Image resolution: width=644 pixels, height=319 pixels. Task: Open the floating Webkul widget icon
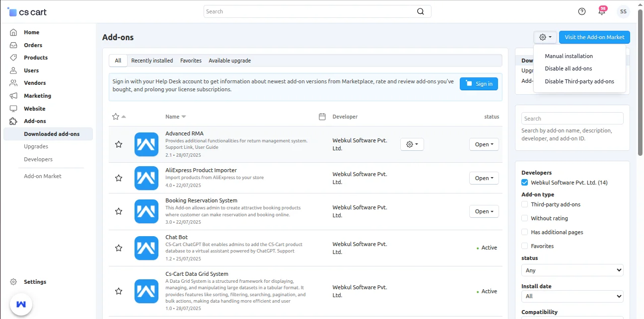pos(21,304)
